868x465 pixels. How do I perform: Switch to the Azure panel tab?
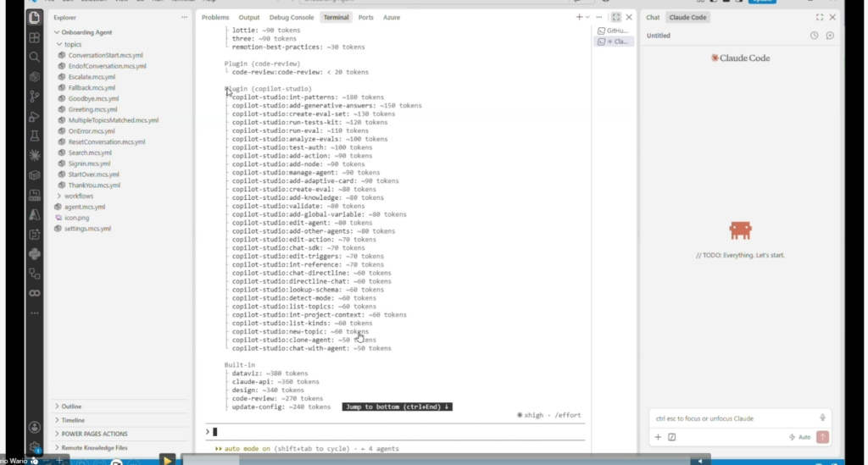pyautogui.click(x=392, y=17)
